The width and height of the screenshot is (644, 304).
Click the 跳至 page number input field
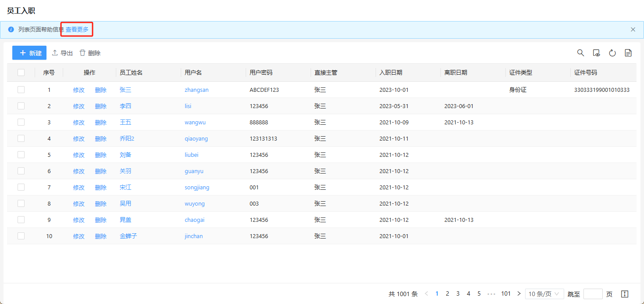click(593, 294)
